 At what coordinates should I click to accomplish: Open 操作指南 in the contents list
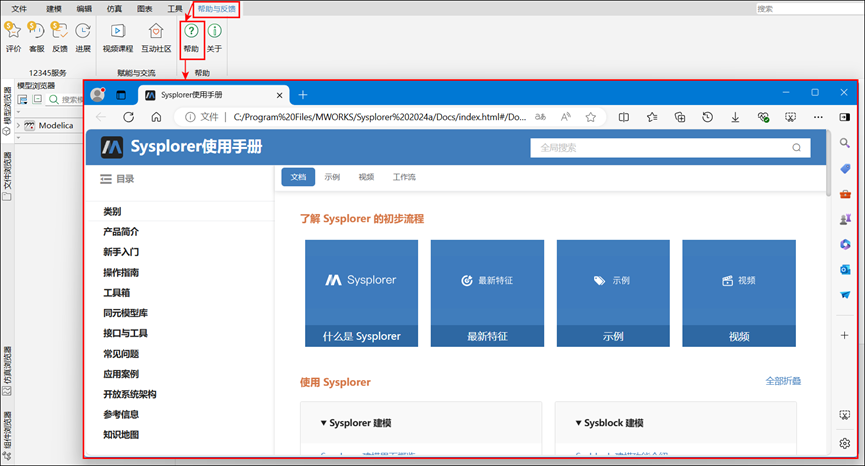click(121, 272)
